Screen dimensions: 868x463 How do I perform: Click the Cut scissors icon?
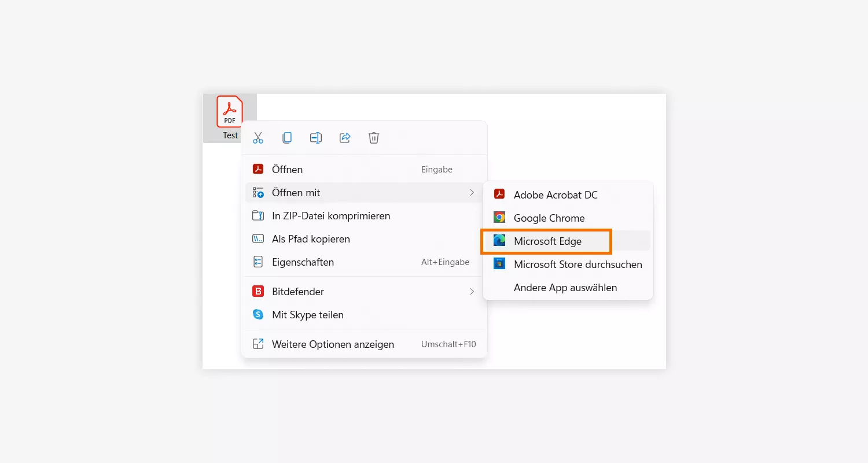point(258,138)
